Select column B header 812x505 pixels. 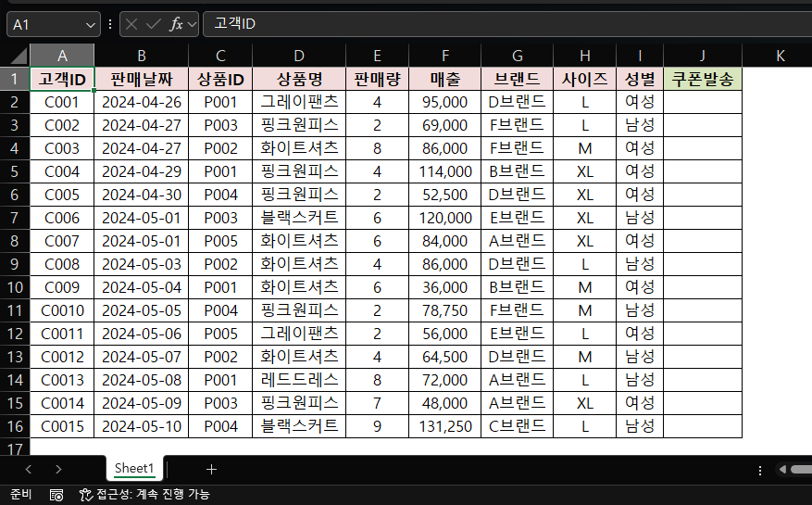click(x=142, y=55)
